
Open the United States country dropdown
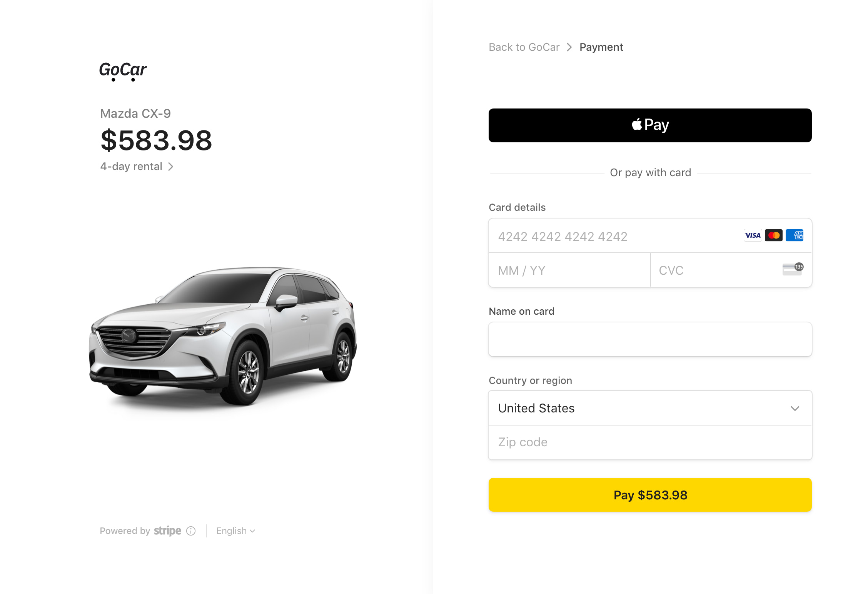pyautogui.click(x=650, y=408)
